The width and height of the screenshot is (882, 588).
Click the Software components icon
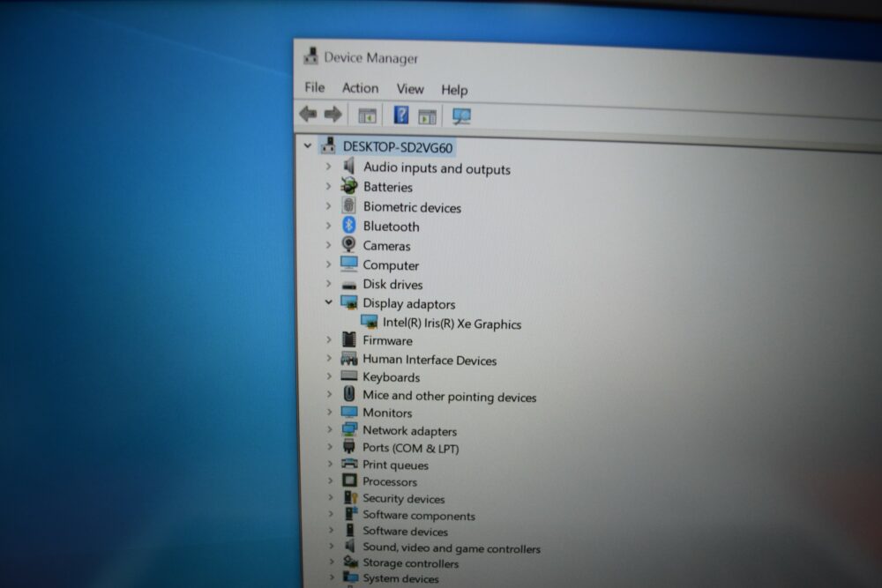pos(352,514)
